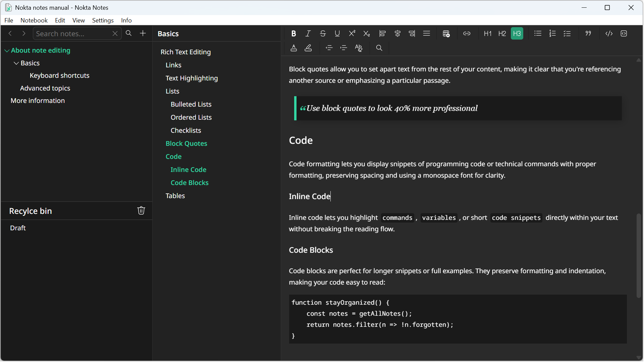Collapse the Basics tree section
This screenshot has width=644, height=362.
point(16,63)
